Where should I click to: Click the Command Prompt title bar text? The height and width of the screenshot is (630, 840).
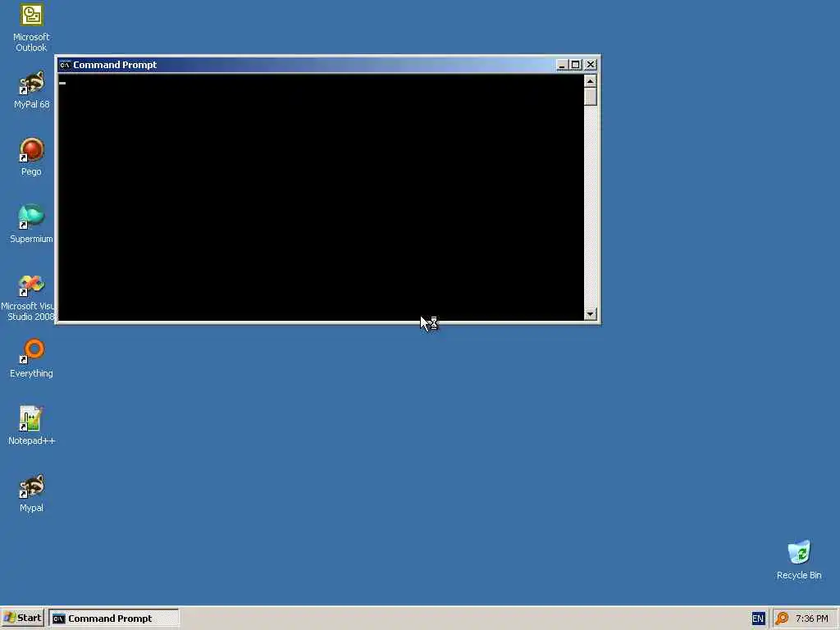click(x=115, y=65)
